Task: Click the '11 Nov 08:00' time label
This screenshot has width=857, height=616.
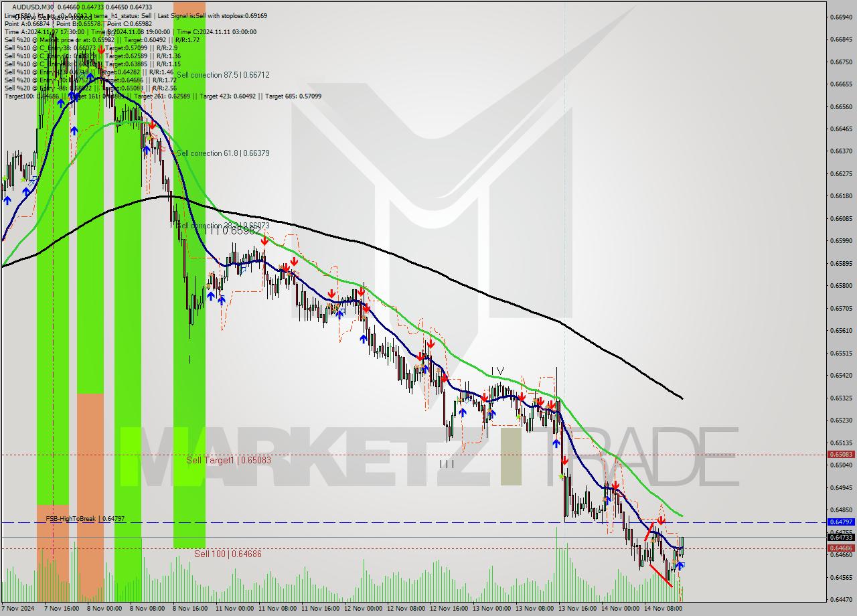Action: (x=277, y=609)
